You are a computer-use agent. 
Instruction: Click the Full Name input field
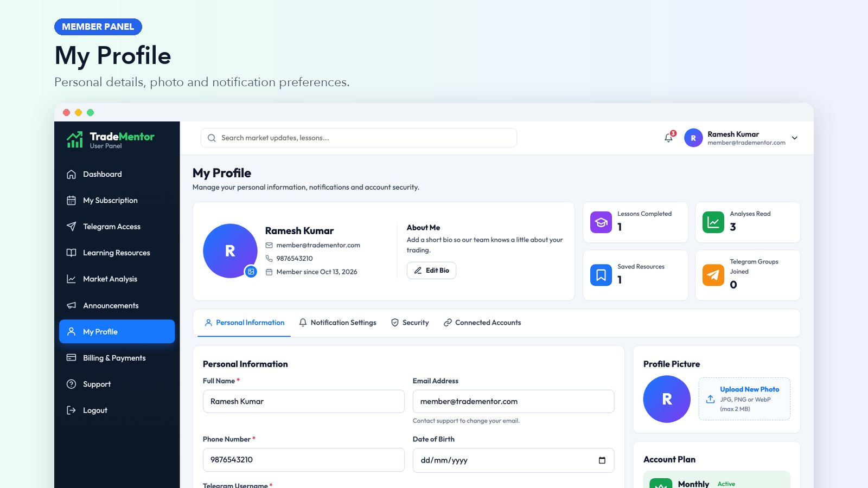[304, 401]
